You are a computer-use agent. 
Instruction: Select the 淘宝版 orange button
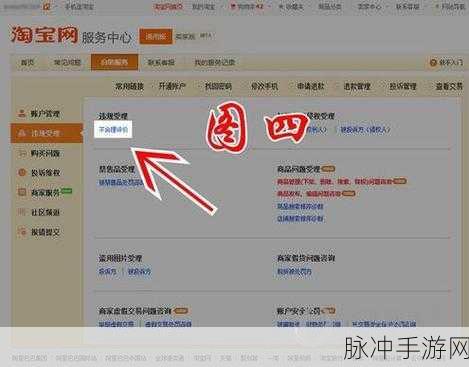(x=156, y=36)
